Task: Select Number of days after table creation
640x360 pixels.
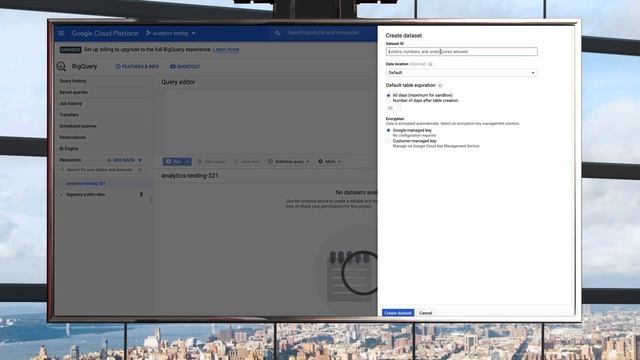Action: (x=388, y=100)
